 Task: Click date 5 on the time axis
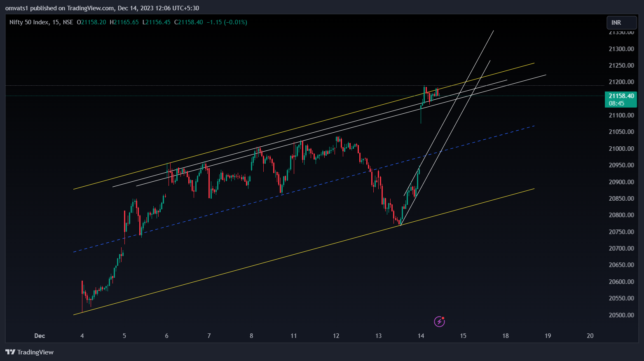(x=124, y=335)
